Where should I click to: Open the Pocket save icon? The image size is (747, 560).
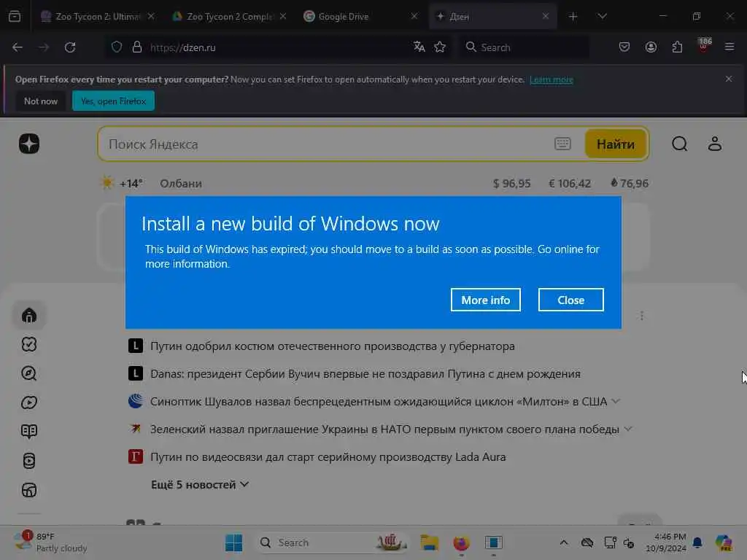(624, 47)
